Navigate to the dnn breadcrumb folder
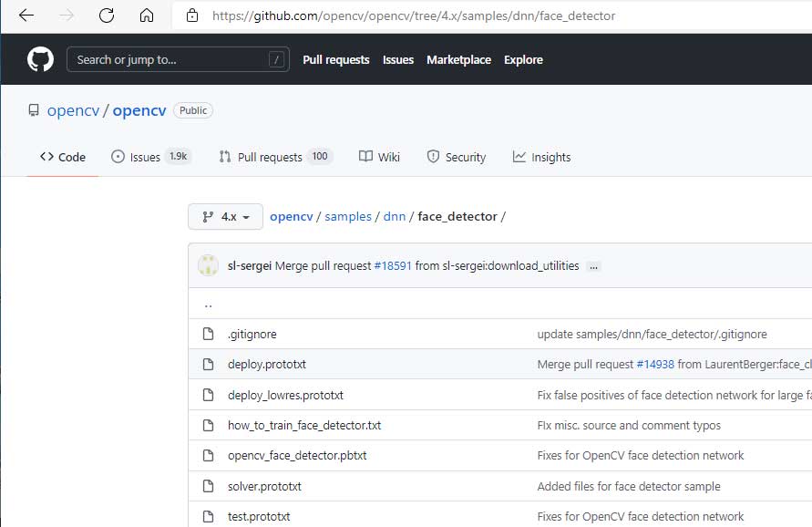This screenshot has height=527, width=812. tap(394, 217)
